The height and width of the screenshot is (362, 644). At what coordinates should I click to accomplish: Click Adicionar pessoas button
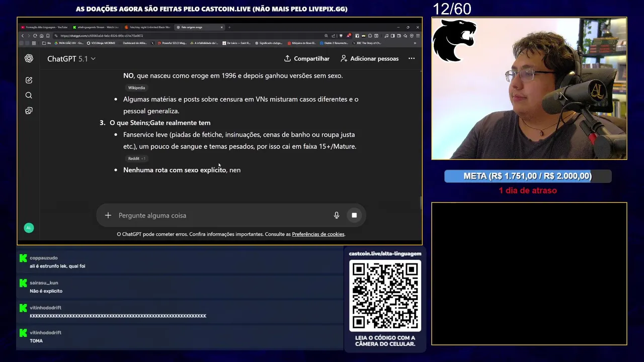[369, 58]
